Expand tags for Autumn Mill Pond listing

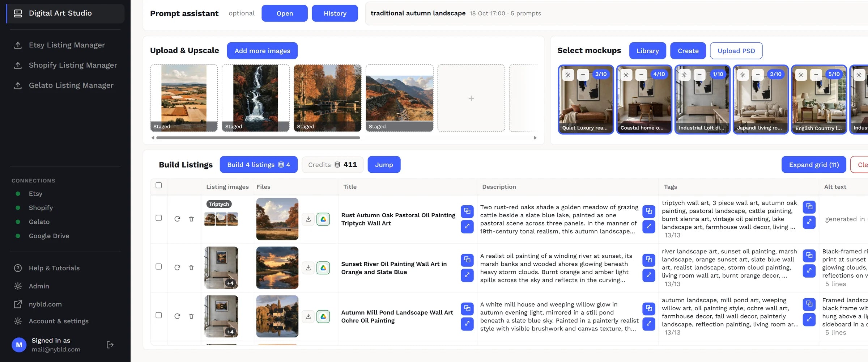coord(809,319)
